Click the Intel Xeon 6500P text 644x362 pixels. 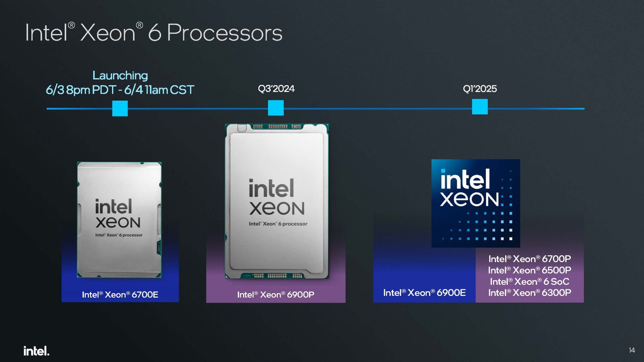530,270
